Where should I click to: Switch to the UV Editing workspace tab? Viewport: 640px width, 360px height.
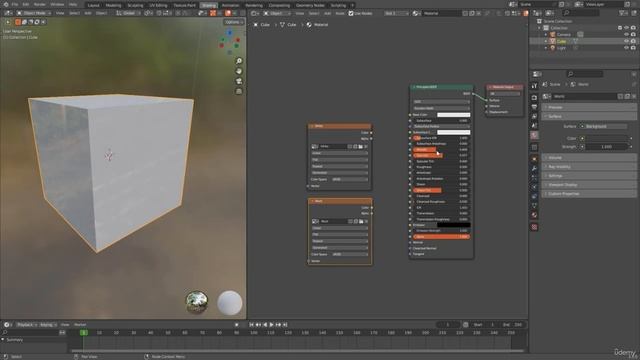click(158, 5)
